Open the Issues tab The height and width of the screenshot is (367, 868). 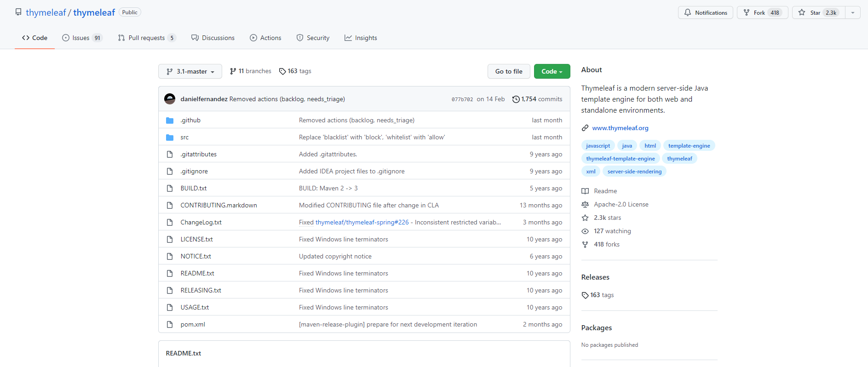82,38
